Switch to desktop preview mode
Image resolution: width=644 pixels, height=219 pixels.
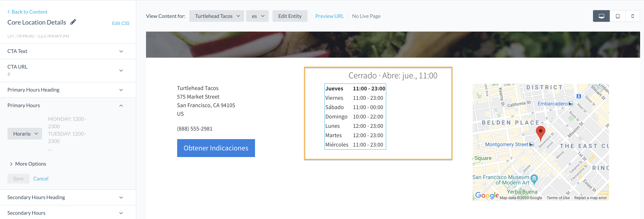(601, 16)
